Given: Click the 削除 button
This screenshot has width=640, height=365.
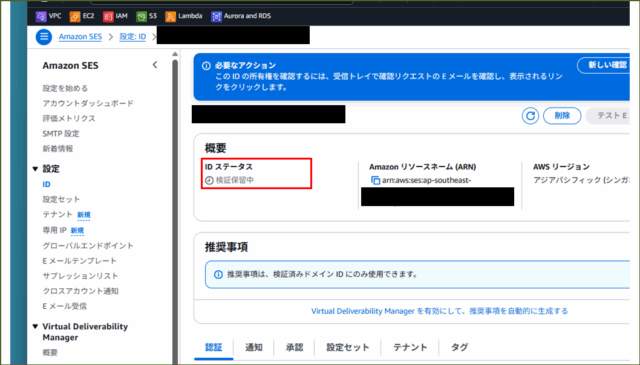Looking at the screenshot, I should [562, 116].
